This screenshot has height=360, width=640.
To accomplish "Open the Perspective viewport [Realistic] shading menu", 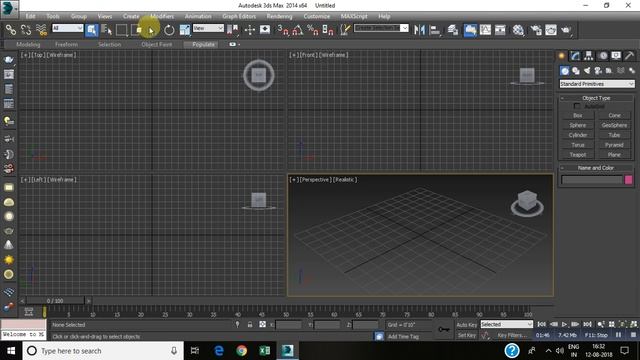I will pyautogui.click(x=345, y=180).
